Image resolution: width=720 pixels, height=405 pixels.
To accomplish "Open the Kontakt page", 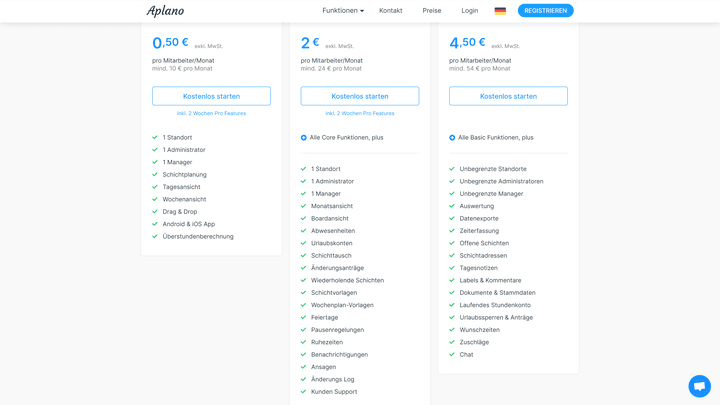I will 390,11.
